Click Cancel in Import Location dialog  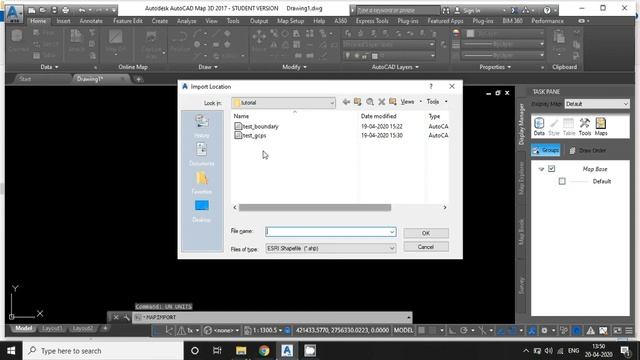[x=426, y=247]
